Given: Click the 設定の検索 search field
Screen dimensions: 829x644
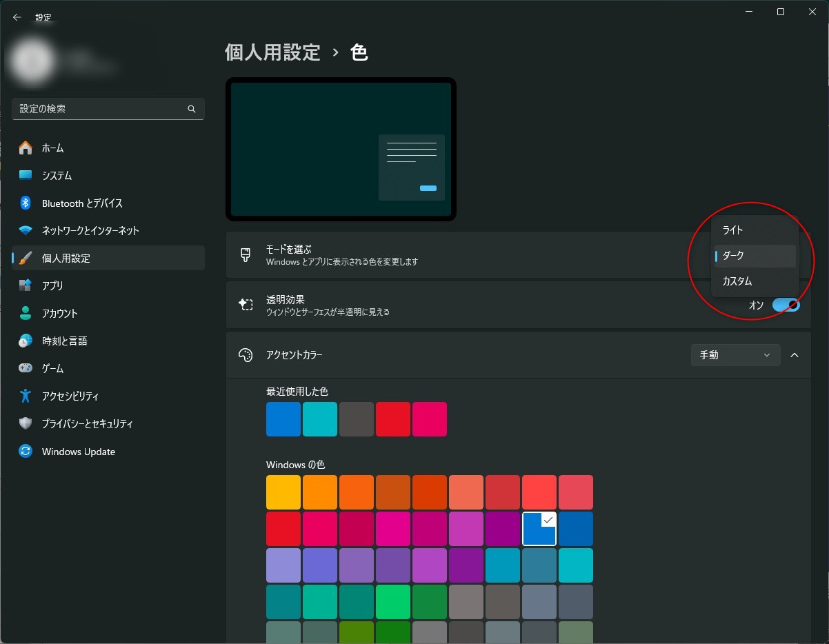Looking at the screenshot, I should point(108,109).
